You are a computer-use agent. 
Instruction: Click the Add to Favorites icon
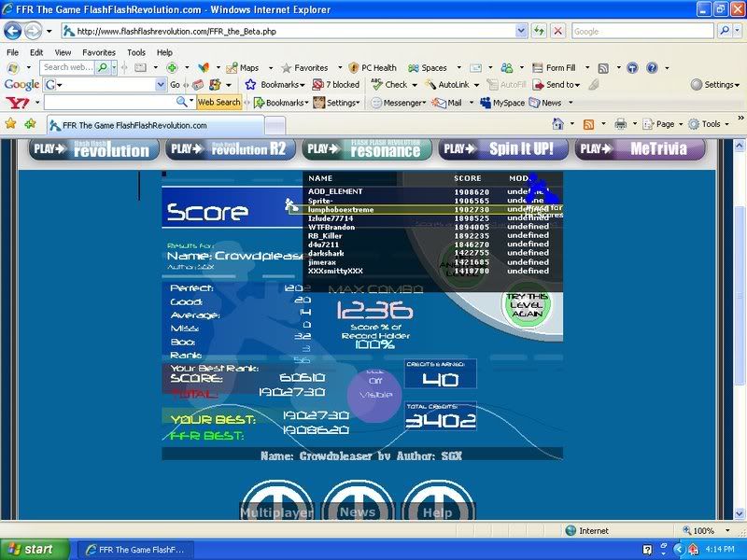click(x=30, y=124)
